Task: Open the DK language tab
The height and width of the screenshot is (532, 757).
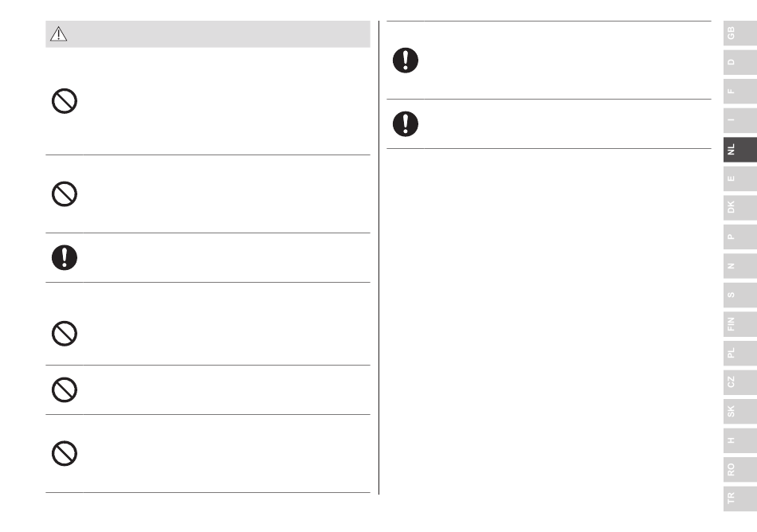Action: pyautogui.click(x=740, y=208)
